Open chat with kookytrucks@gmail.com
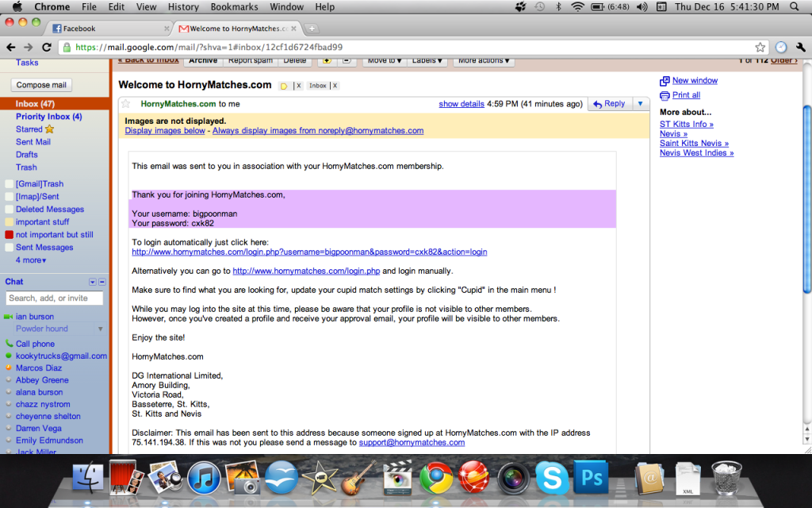The width and height of the screenshot is (812, 508). (61, 356)
